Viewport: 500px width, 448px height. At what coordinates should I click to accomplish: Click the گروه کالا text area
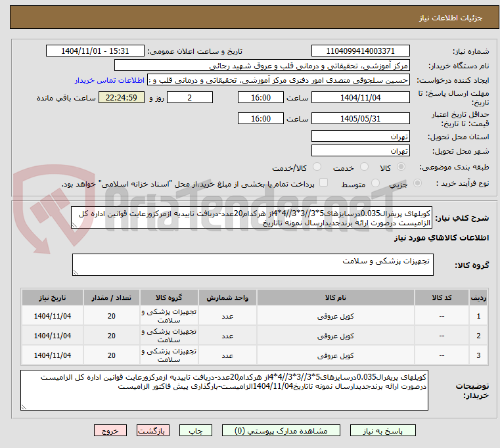[x=252, y=265]
